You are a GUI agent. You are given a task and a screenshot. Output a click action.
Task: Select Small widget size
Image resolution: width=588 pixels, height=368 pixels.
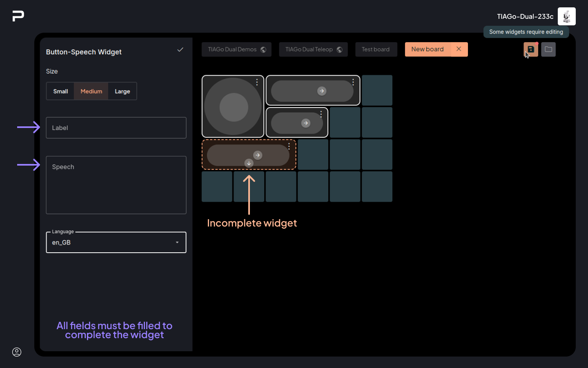pos(60,91)
